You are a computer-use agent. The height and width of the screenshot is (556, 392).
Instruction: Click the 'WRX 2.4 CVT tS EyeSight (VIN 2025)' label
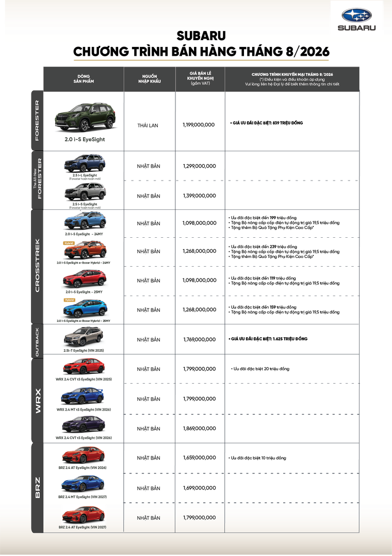tap(84, 379)
